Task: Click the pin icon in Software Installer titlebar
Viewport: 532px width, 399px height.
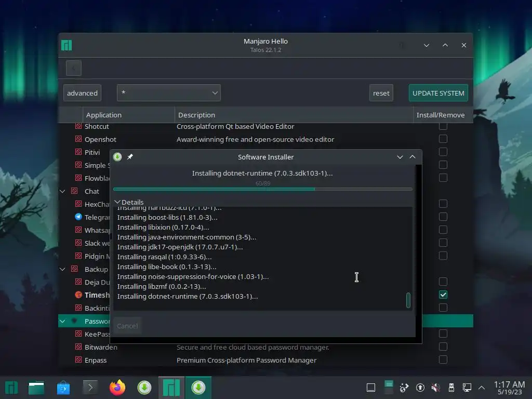Action: click(130, 157)
